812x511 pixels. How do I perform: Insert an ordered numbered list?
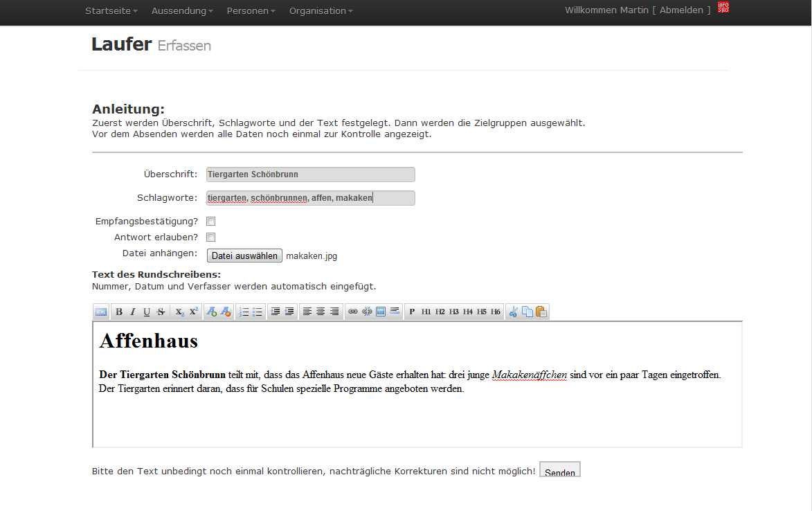(244, 312)
